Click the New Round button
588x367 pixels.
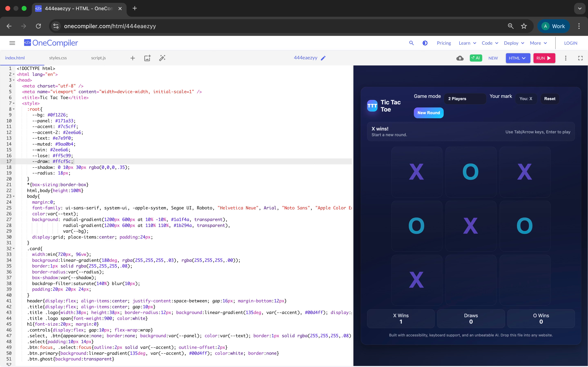(x=429, y=113)
